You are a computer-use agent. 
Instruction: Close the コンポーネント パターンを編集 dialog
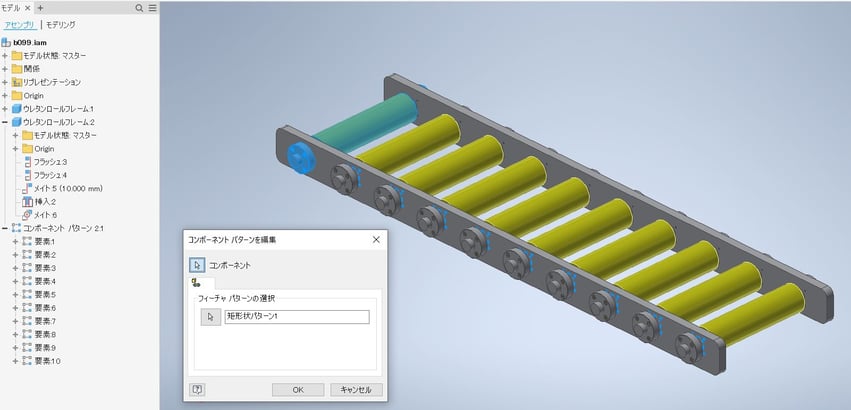376,239
